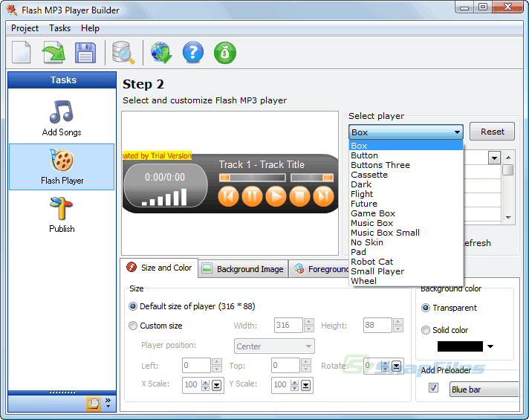Click the next track button in preview
The height and width of the screenshot is (420, 529).
tap(323, 196)
